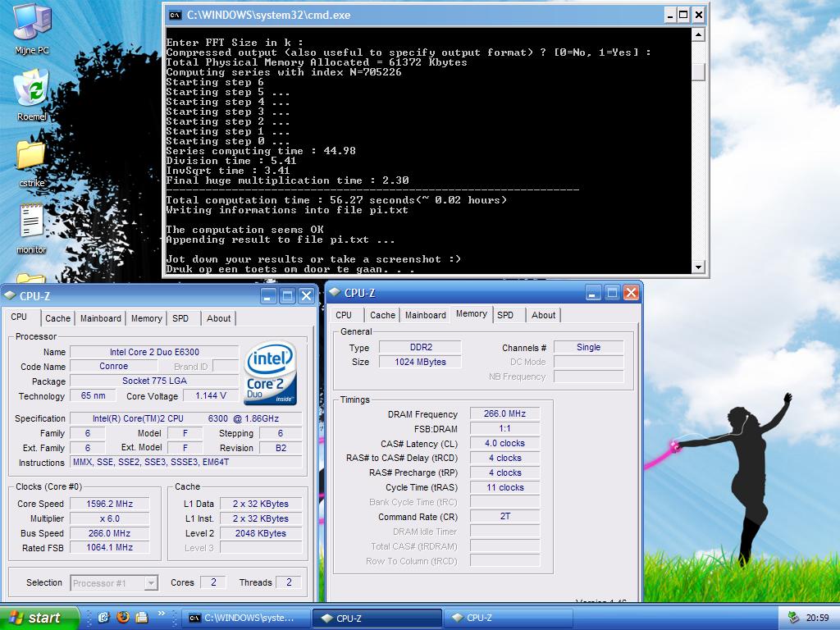Screen dimensions: 840x630
Task: Click the right CPU-Z window title icon
Action: pos(335,293)
